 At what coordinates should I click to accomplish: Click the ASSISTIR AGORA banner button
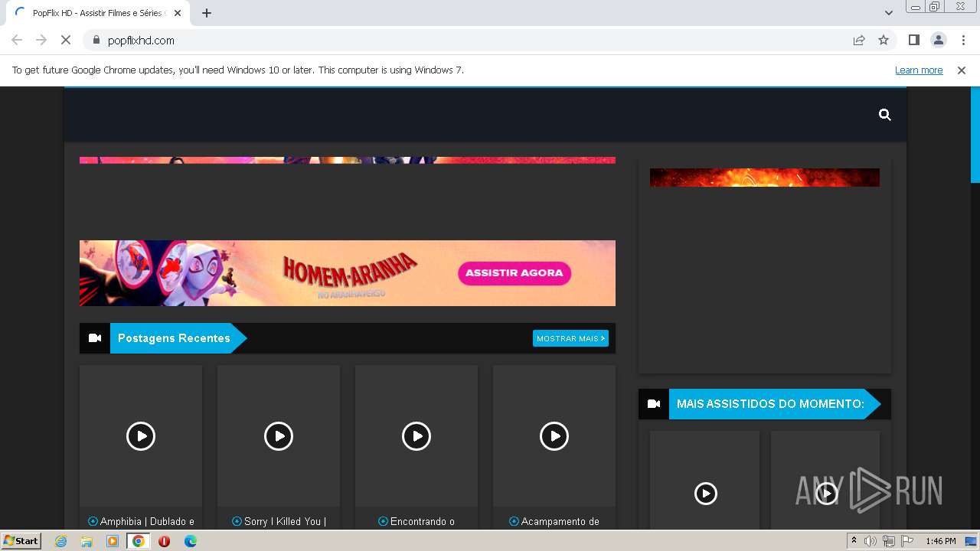pos(514,273)
